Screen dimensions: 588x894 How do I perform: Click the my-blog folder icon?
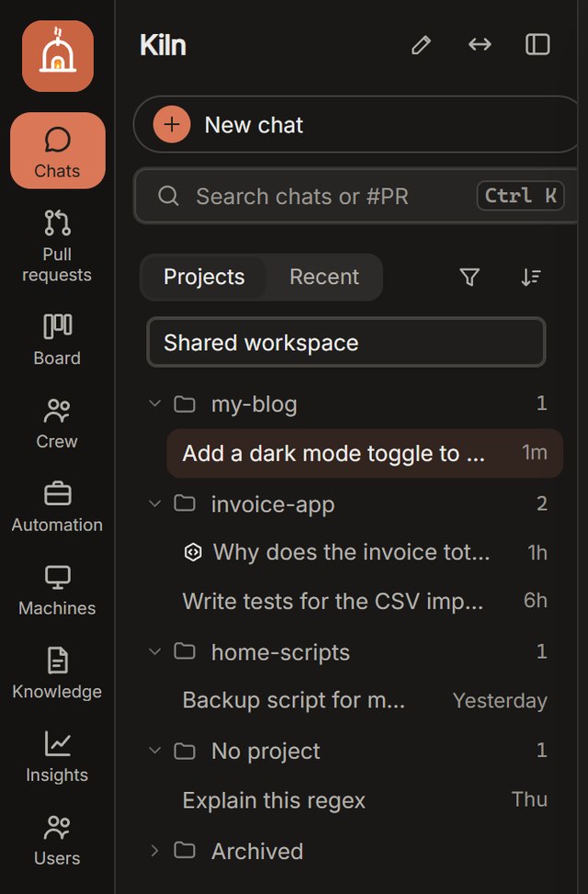(185, 404)
